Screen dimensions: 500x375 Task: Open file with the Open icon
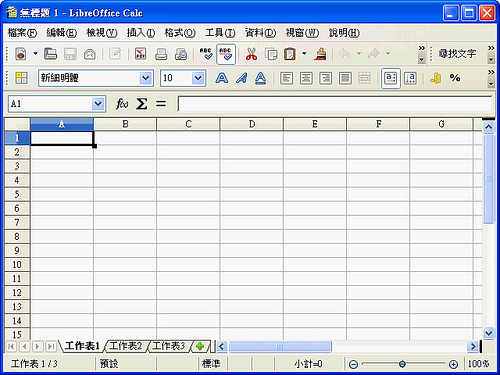[50, 54]
